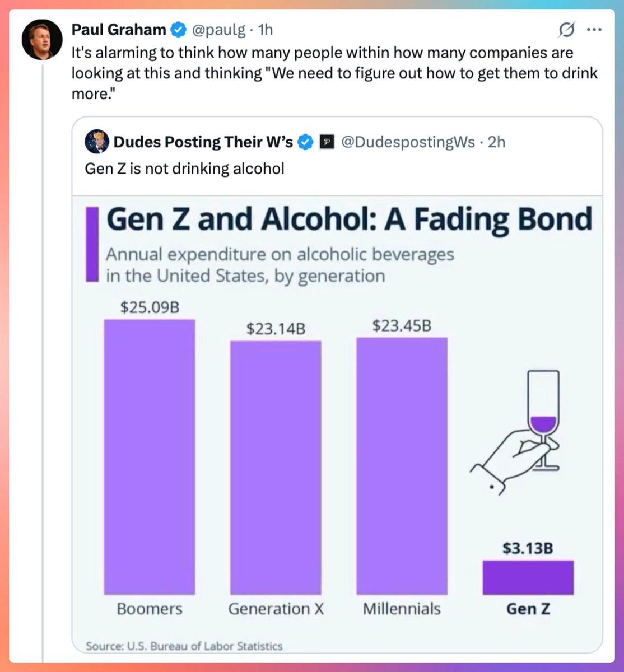Click the quoted account's blue verified badge
624x672 pixels.
pos(305,142)
